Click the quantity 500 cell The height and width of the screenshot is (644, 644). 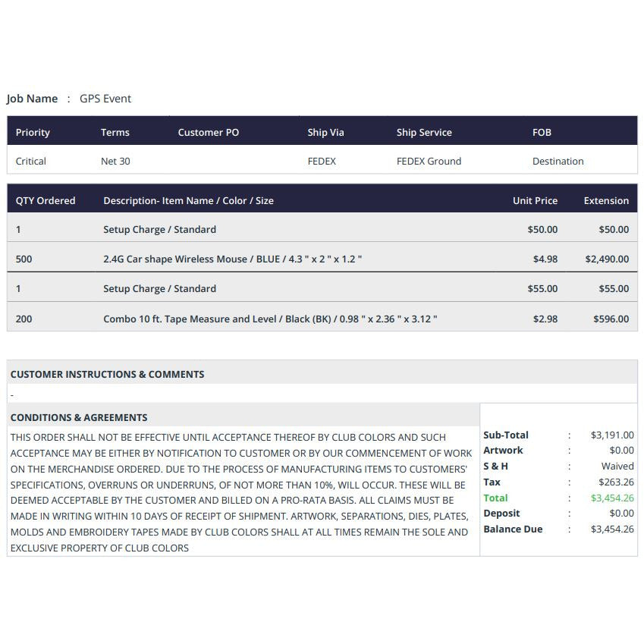(x=24, y=259)
